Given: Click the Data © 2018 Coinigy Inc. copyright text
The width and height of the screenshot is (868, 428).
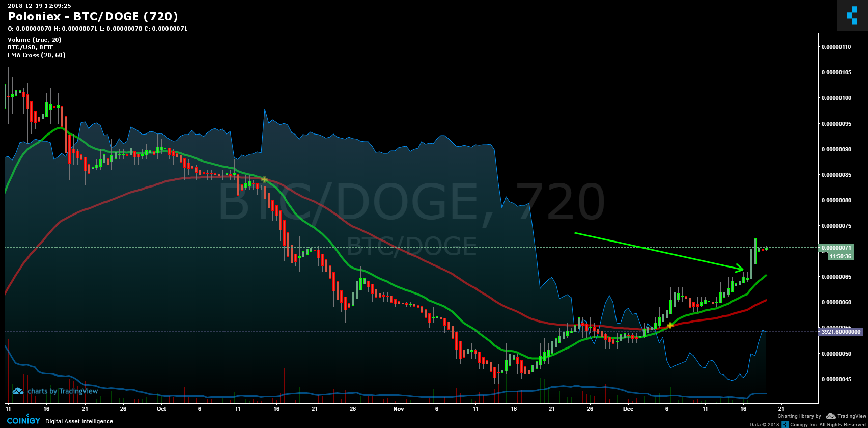Looking at the screenshot, I should click(807, 424).
